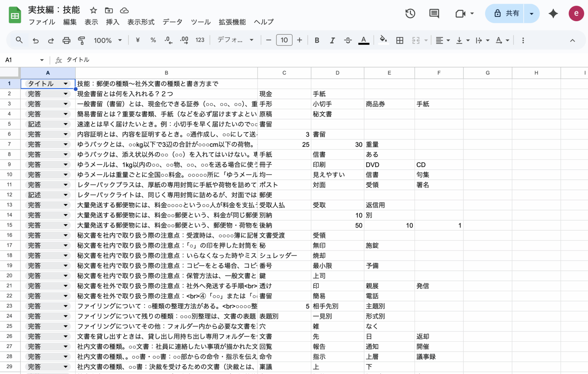
Task: Open the データ menu
Action: 172,22
